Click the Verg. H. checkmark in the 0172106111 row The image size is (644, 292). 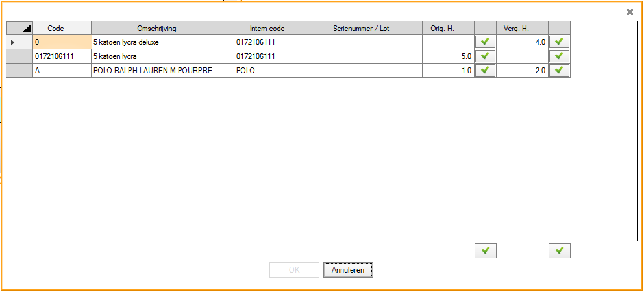coord(559,56)
